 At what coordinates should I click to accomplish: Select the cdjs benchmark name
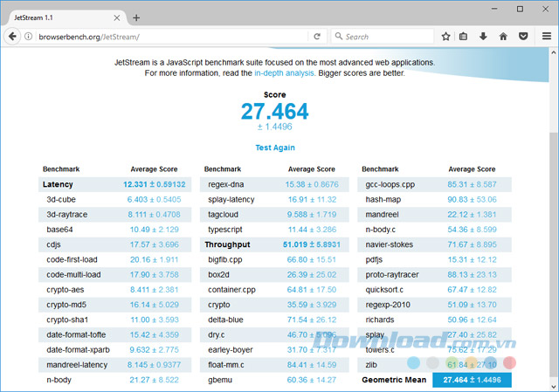(53, 244)
